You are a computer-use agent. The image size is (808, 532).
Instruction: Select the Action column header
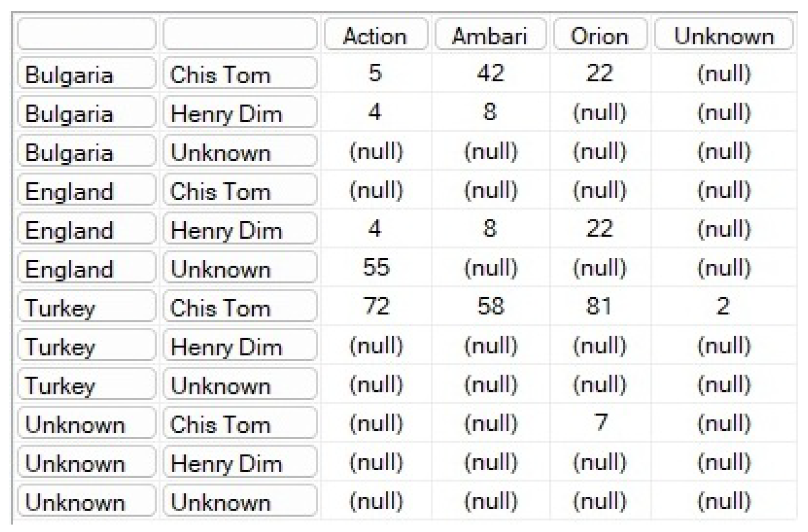[x=376, y=35]
